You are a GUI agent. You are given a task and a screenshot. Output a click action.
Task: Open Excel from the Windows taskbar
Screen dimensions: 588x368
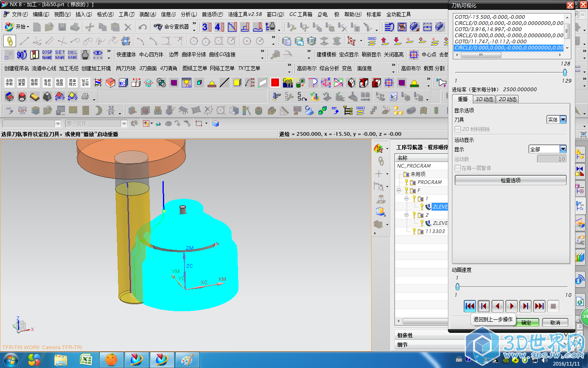(86, 360)
